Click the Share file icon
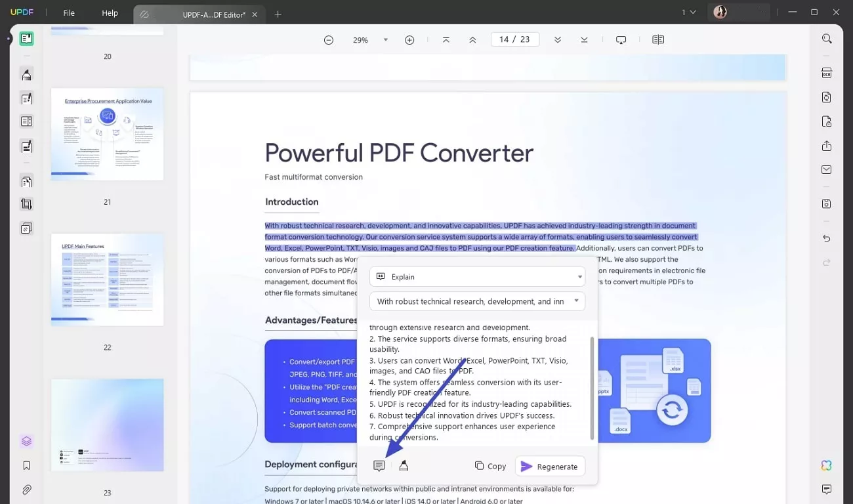The width and height of the screenshot is (853, 504). 827,146
